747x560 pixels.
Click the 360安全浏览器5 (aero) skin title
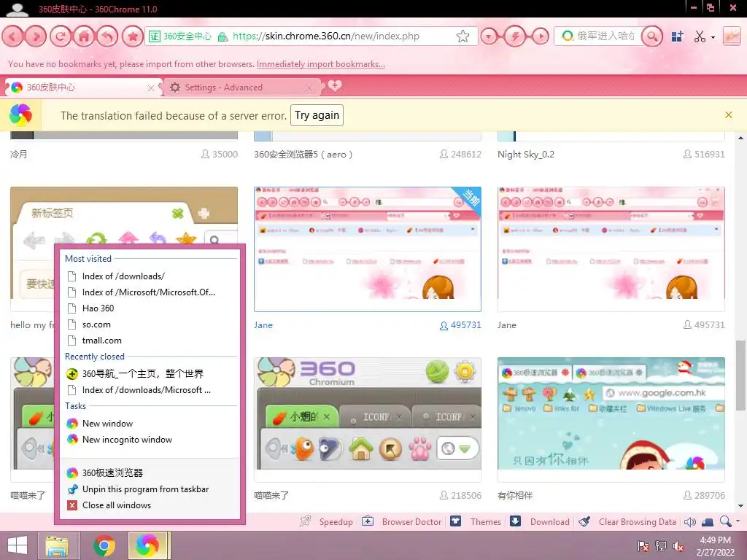point(303,155)
